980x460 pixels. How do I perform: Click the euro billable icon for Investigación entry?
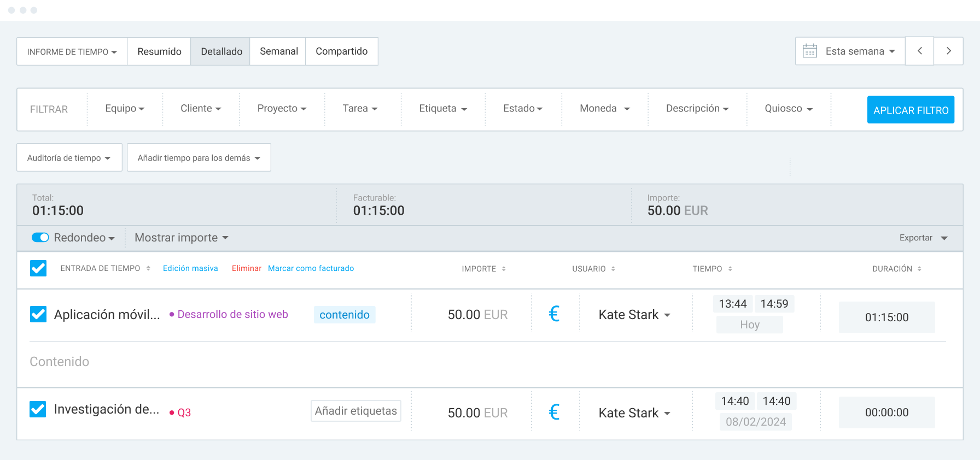[554, 412]
